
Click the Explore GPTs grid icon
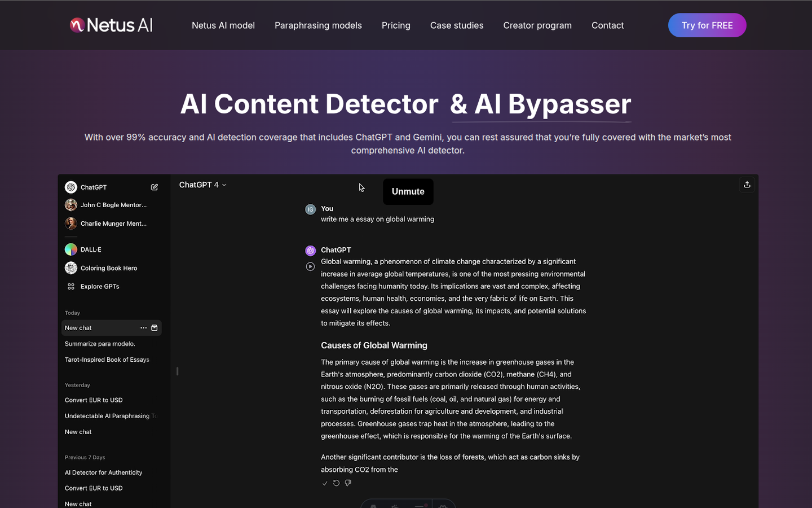click(71, 287)
